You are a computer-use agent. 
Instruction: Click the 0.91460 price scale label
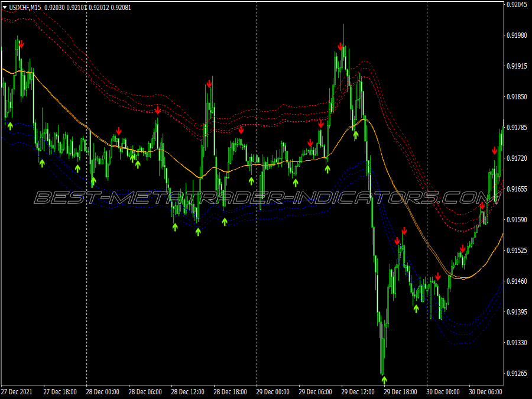(x=517, y=281)
